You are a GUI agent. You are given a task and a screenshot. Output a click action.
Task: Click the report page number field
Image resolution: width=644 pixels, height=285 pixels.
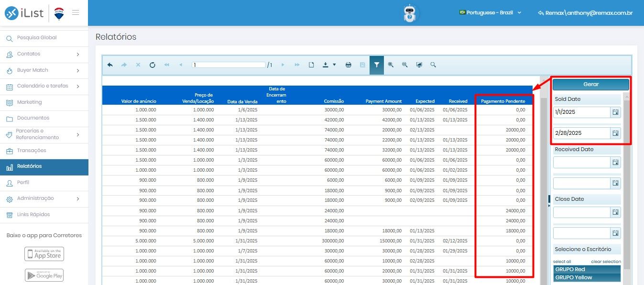[x=229, y=65]
